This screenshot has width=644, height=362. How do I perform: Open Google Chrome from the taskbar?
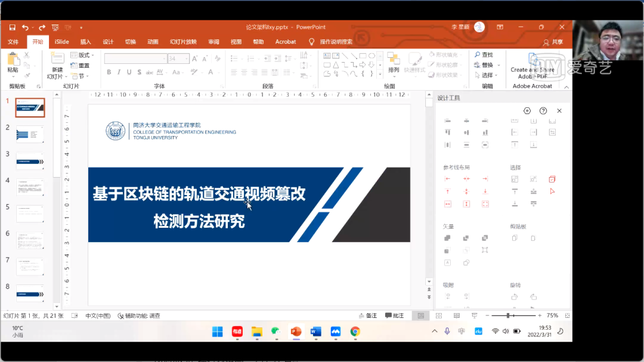(x=355, y=332)
